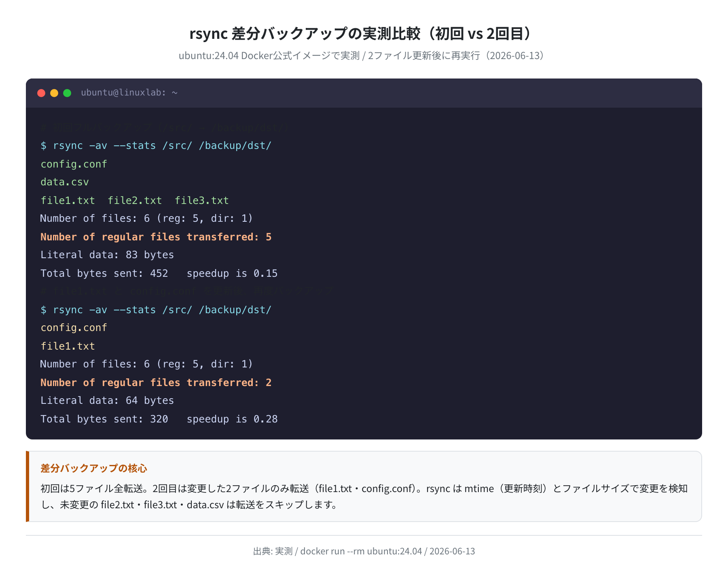
Task: Select the green 'config.conf' directly above data.csv
Action: pos(74,164)
